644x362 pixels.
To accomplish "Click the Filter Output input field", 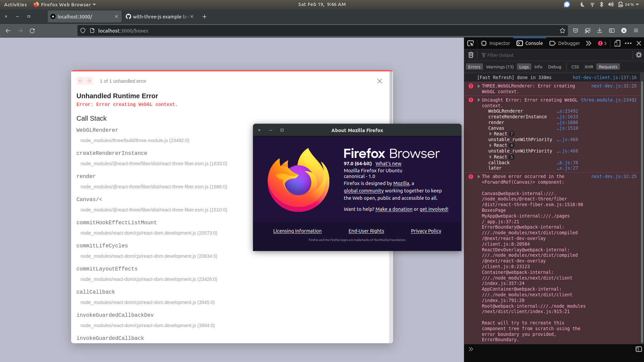I will (555, 55).
